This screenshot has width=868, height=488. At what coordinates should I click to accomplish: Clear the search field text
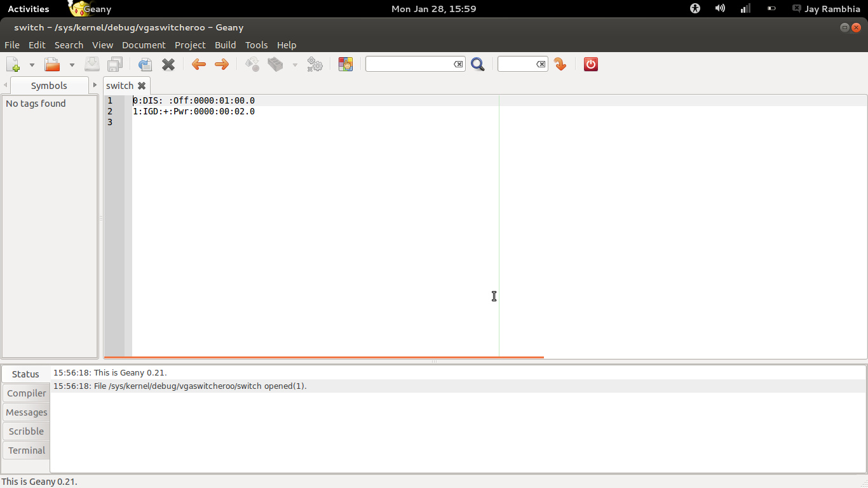pos(458,64)
